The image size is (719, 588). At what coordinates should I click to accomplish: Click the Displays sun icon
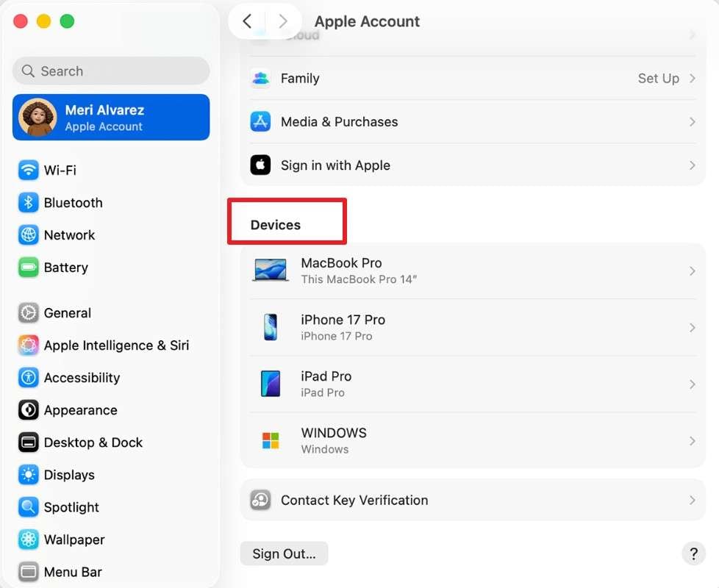(x=29, y=475)
